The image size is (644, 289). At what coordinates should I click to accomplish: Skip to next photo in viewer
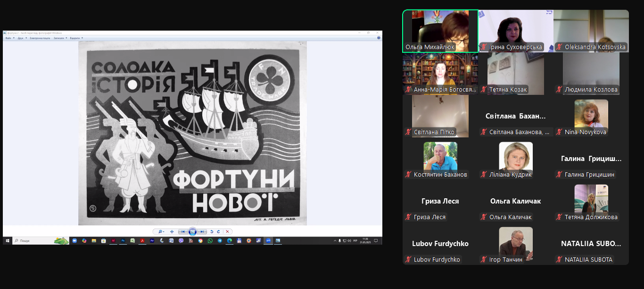pyautogui.click(x=202, y=231)
